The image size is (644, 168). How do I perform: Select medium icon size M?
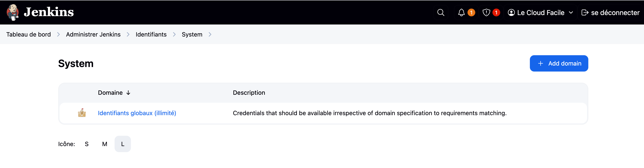pyautogui.click(x=104, y=144)
